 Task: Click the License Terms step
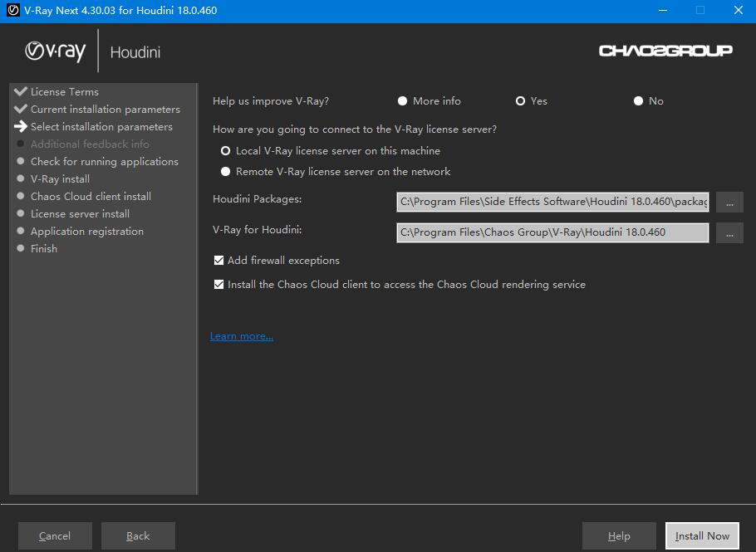[65, 92]
